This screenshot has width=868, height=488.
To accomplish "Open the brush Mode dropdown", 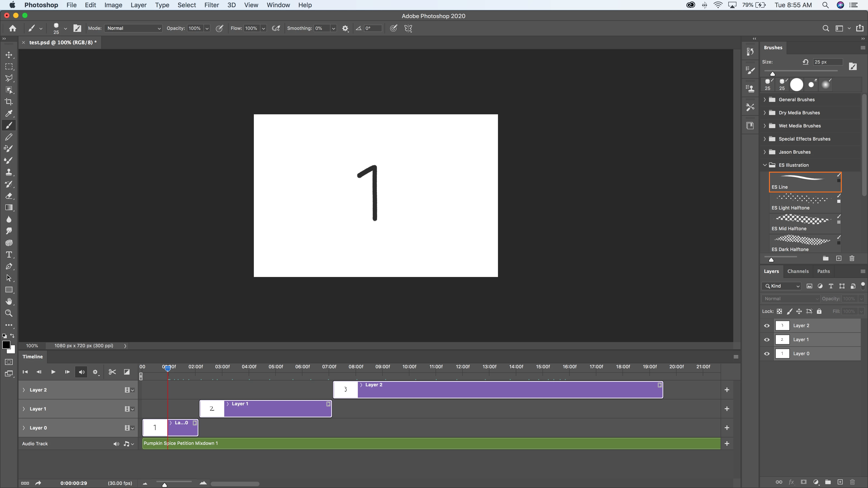I will 133,28.
